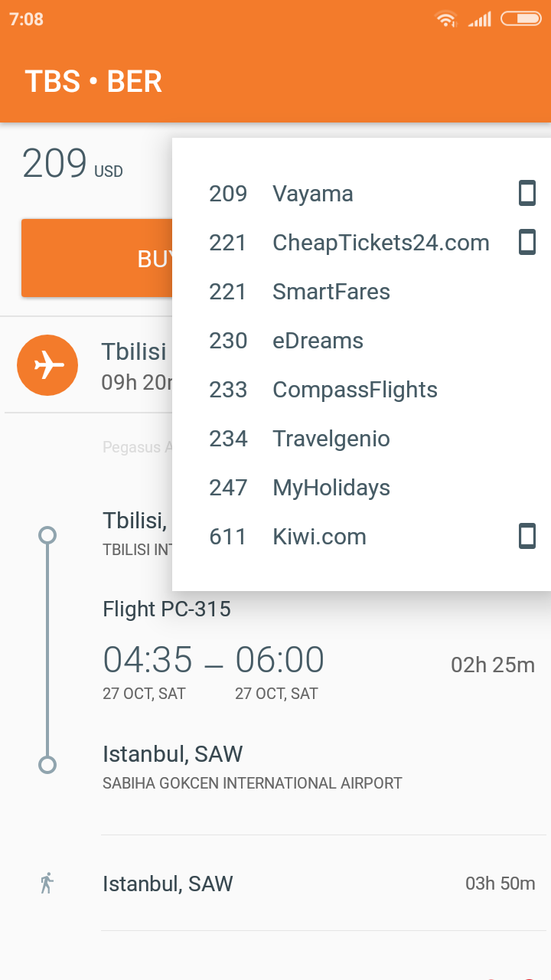Viewport: 551px width, 980px height.
Task: Select CompassFlights for 233
Action: [354, 390]
